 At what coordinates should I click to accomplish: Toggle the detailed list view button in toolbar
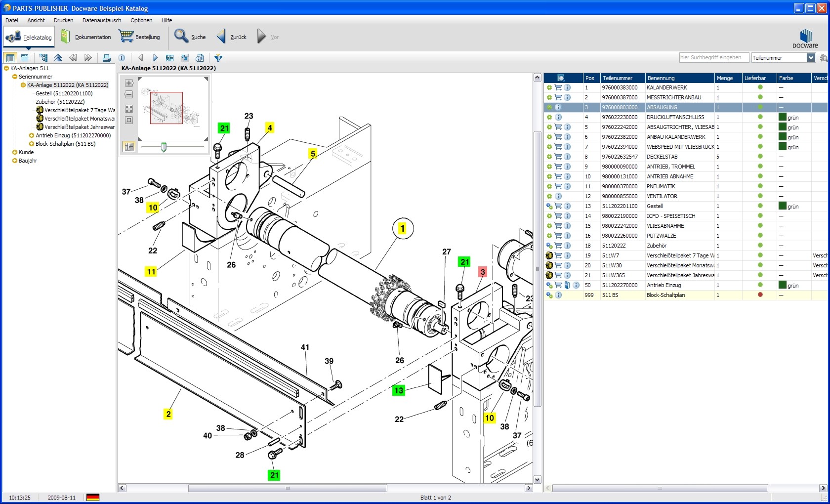pos(10,58)
